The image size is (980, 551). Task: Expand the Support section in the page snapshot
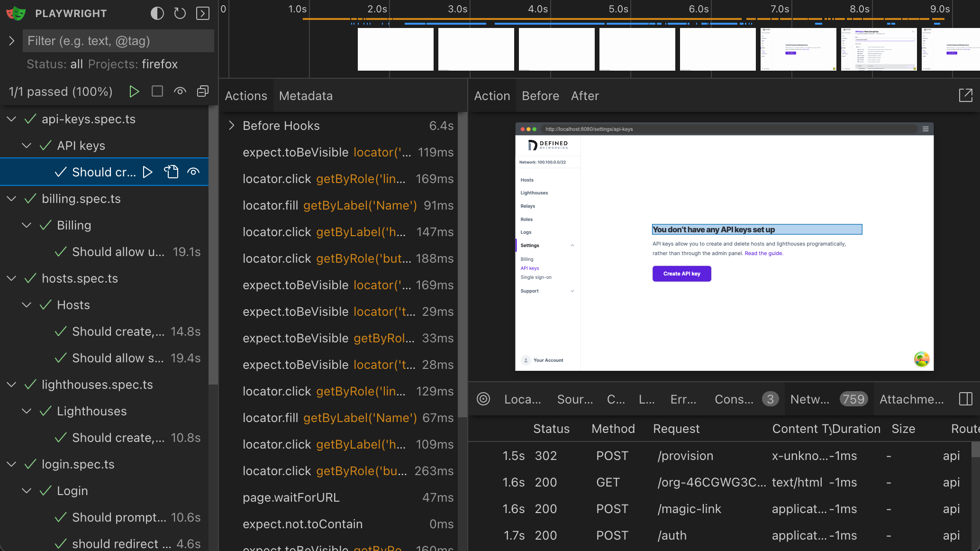[572, 291]
